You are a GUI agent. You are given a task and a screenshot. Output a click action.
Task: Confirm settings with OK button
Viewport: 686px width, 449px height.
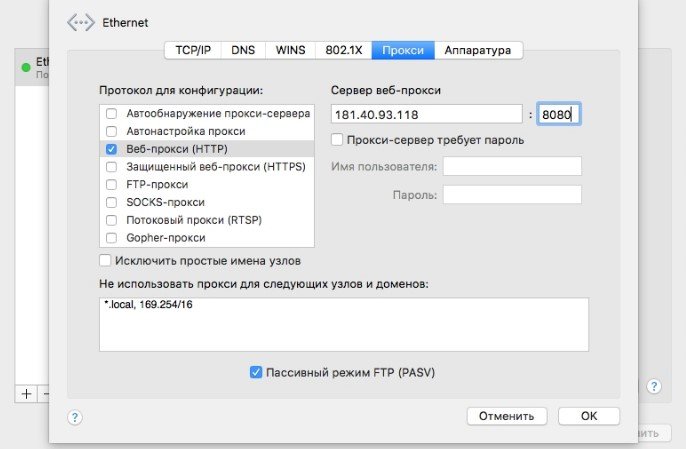[x=589, y=416]
